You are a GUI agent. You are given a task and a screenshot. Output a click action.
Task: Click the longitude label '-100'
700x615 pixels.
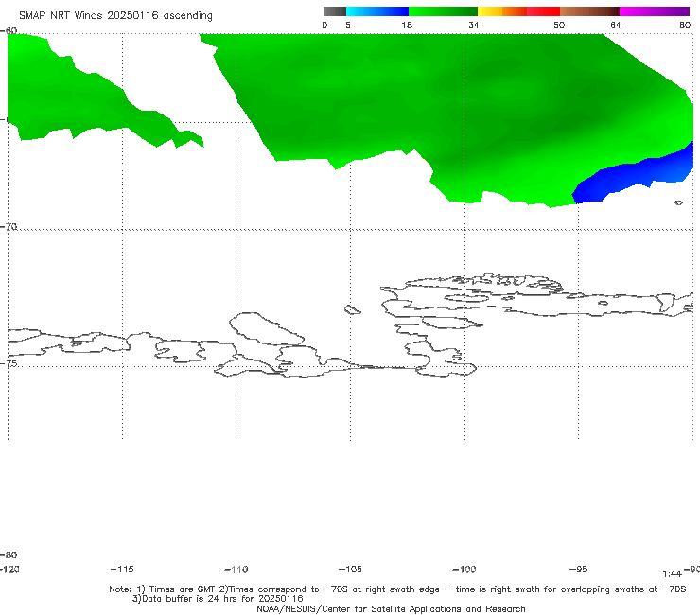(x=464, y=569)
